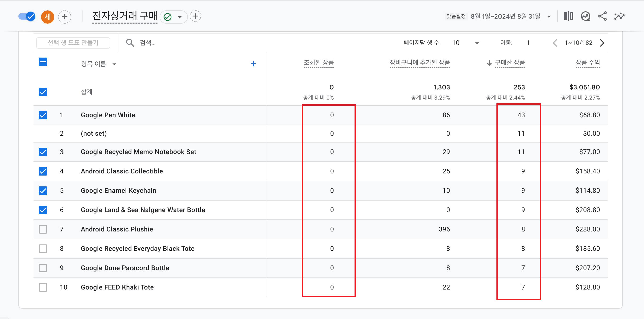Click the search magnifier icon
The width and height of the screenshot is (644, 319).
130,43
